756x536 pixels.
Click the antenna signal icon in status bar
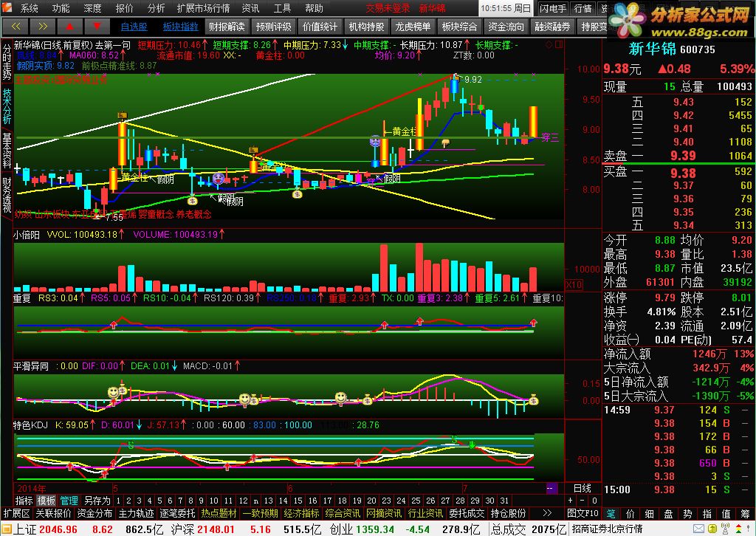pos(725,529)
